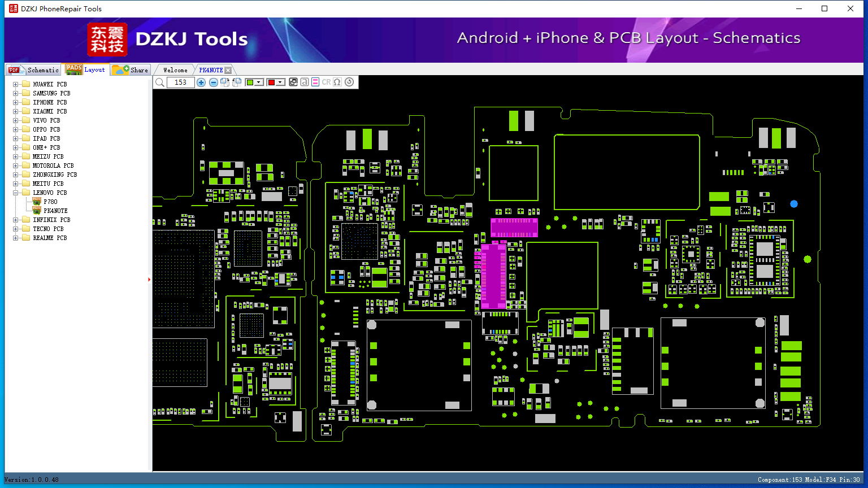Viewport: 868px width, 488px height.
Task: Expand the OPPO PCB folder
Action: (16, 129)
